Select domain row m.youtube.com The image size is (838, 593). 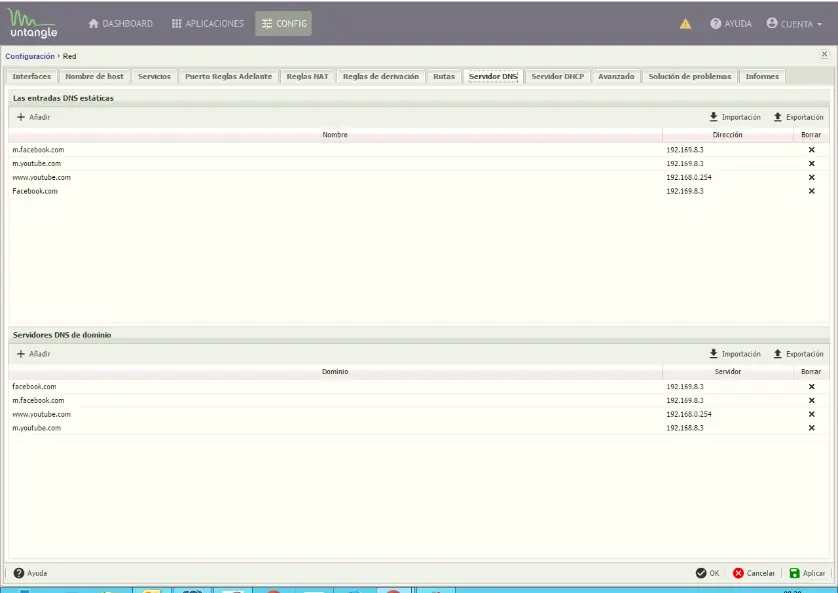pos(418,428)
